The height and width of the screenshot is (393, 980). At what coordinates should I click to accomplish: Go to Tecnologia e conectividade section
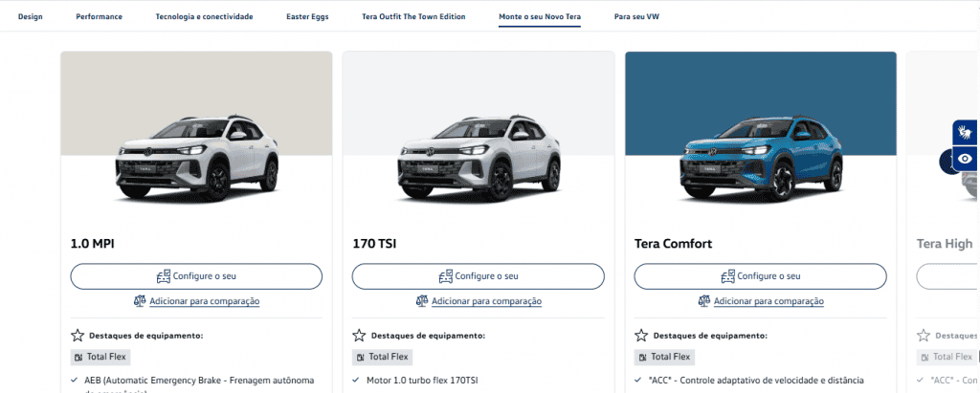click(x=204, y=17)
